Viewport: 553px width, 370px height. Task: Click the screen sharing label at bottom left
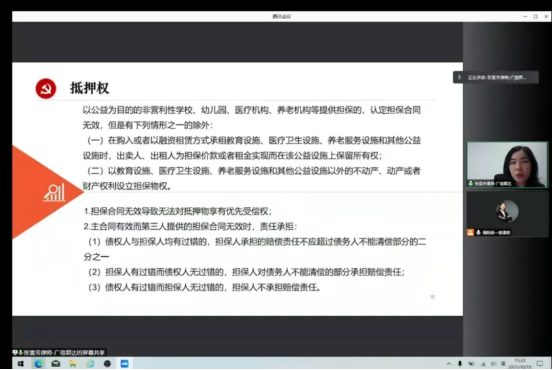click(59, 352)
